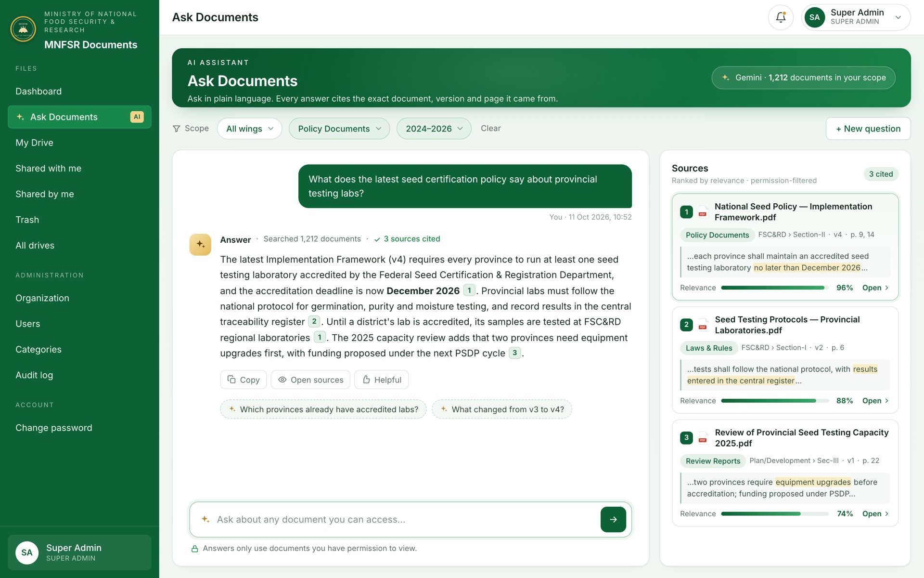Click the Super Admin profile card in sidebar

[x=79, y=552]
